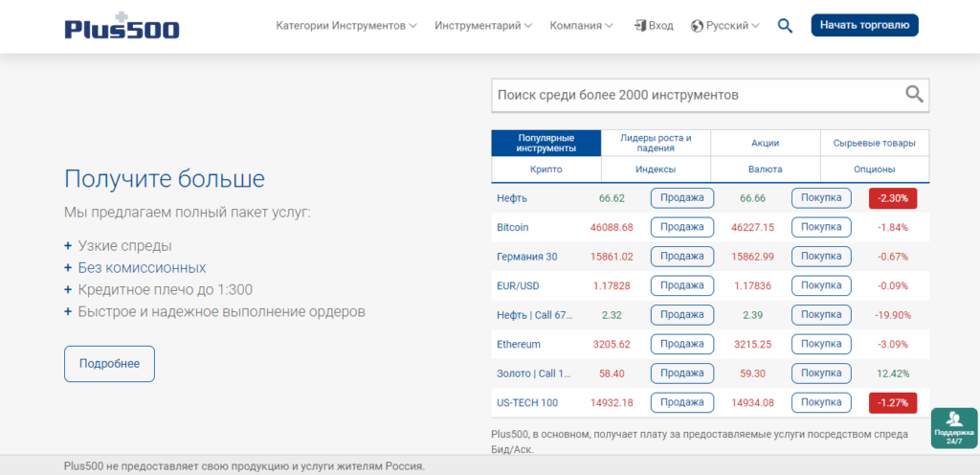
Task: Expand the Инструментарий menu
Action: click(x=483, y=26)
